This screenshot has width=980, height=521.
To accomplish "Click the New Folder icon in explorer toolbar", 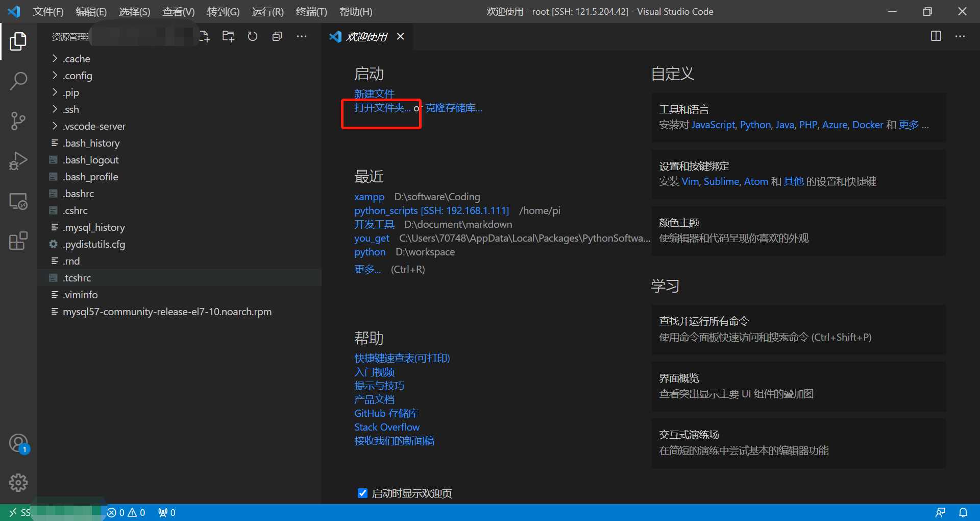I will 228,36.
